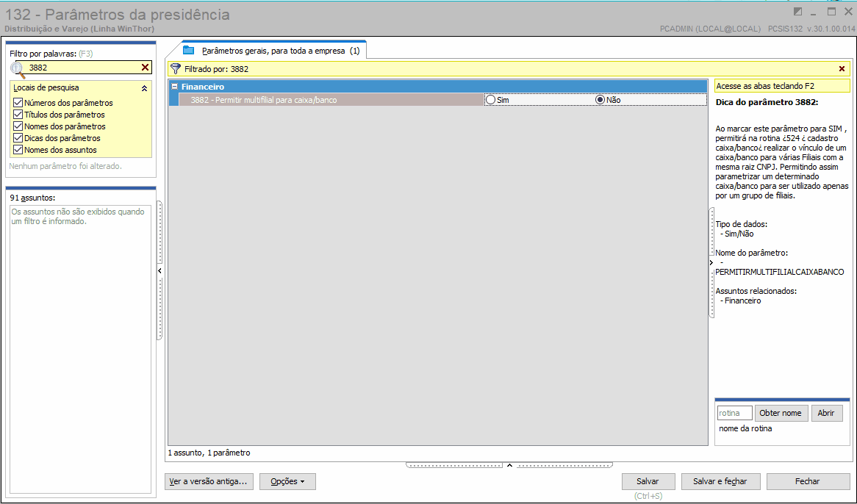Click the magnifier search icon in filter box
The image size is (857, 504).
(x=18, y=69)
